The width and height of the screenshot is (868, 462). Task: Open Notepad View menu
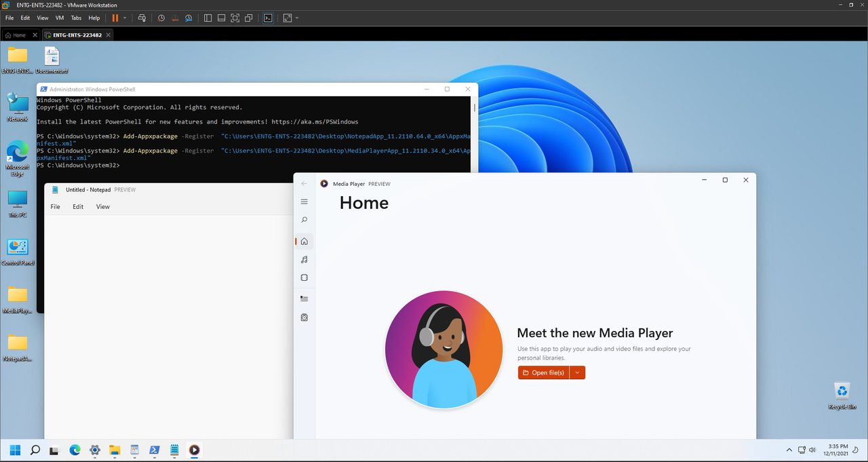click(103, 206)
